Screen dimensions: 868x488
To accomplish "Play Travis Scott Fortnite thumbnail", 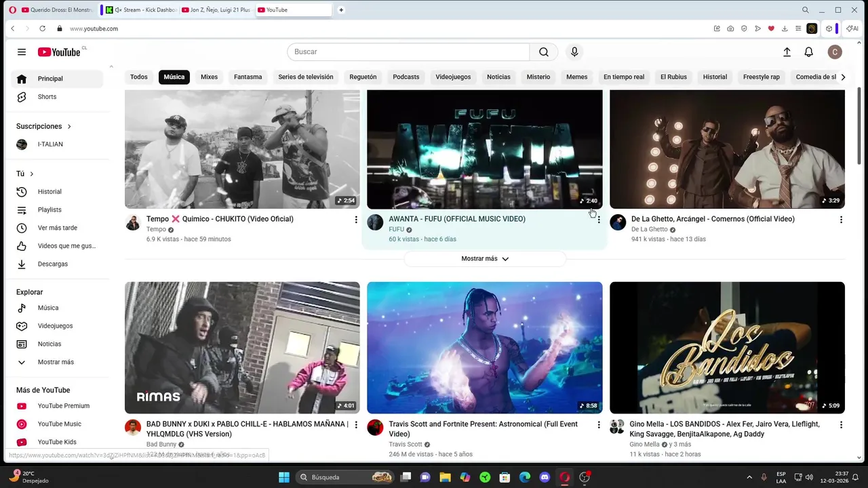I will click(485, 348).
